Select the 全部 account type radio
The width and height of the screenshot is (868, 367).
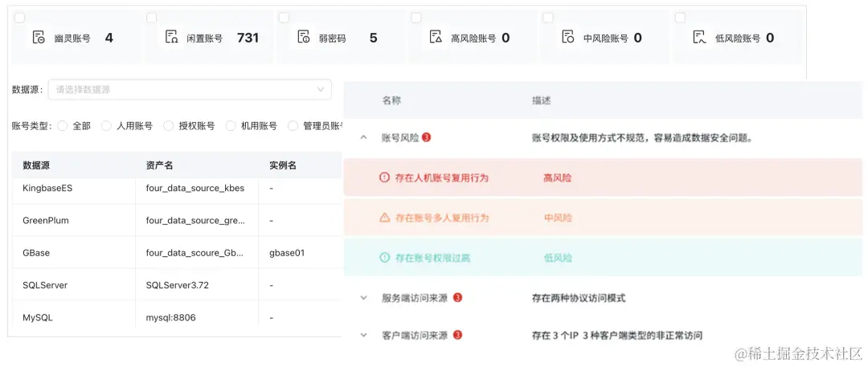tap(63, 126)
